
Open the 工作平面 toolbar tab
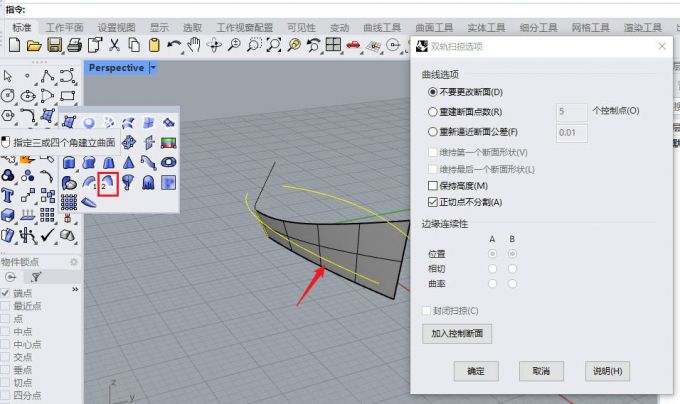[x=65, y=28]
